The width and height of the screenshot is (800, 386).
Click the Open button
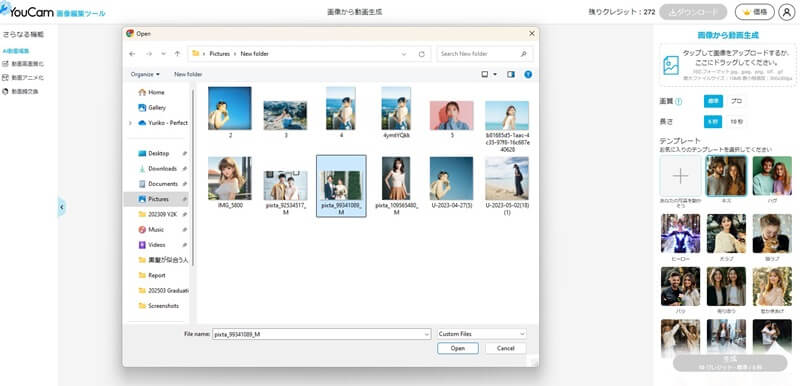458,348
